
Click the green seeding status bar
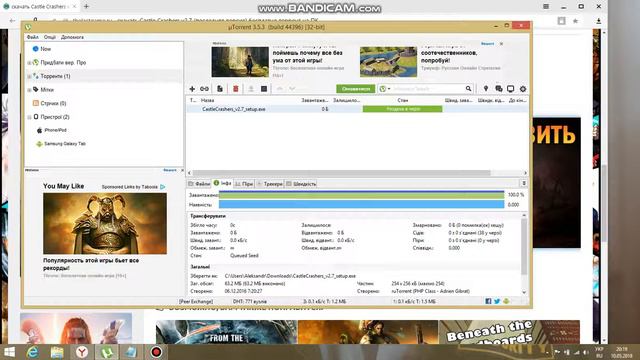tap(402, 109)
